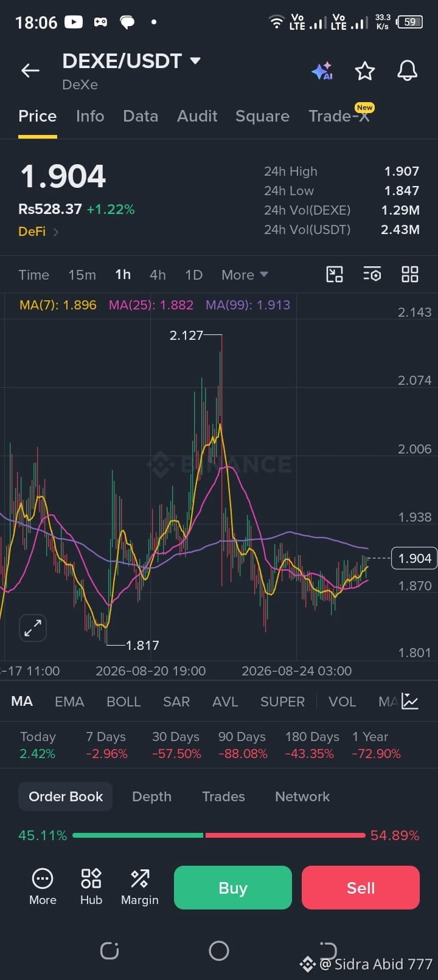Tap the Android home circle button

point(219,950)
